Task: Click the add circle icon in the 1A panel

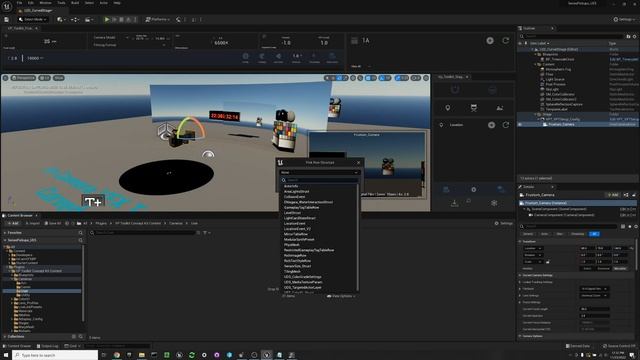Action: [490, 40]
